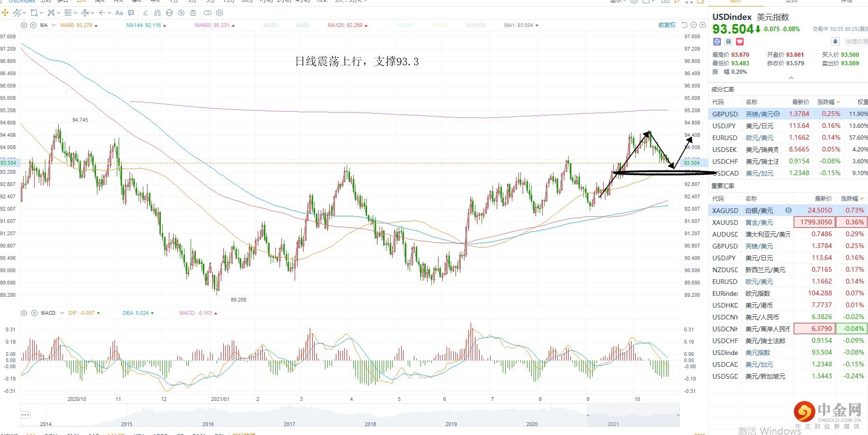Enable the magnet snap tool
The image size is (868, 435).
pyautogui.click(x=158, y=13)
